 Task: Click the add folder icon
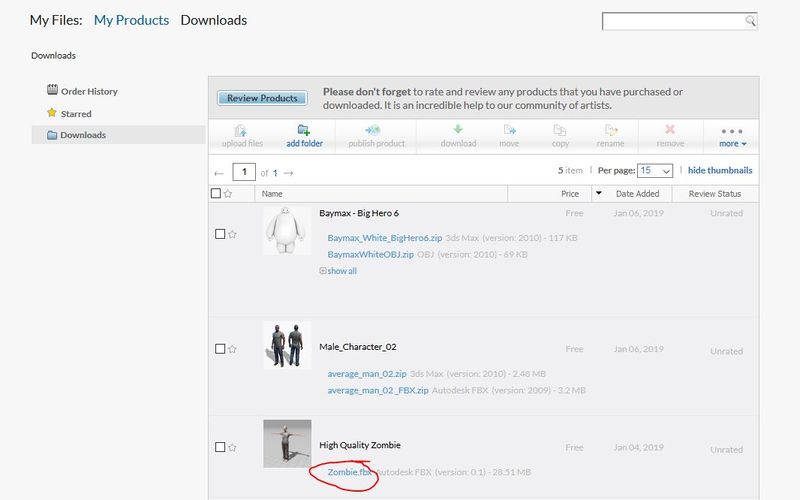304,130
